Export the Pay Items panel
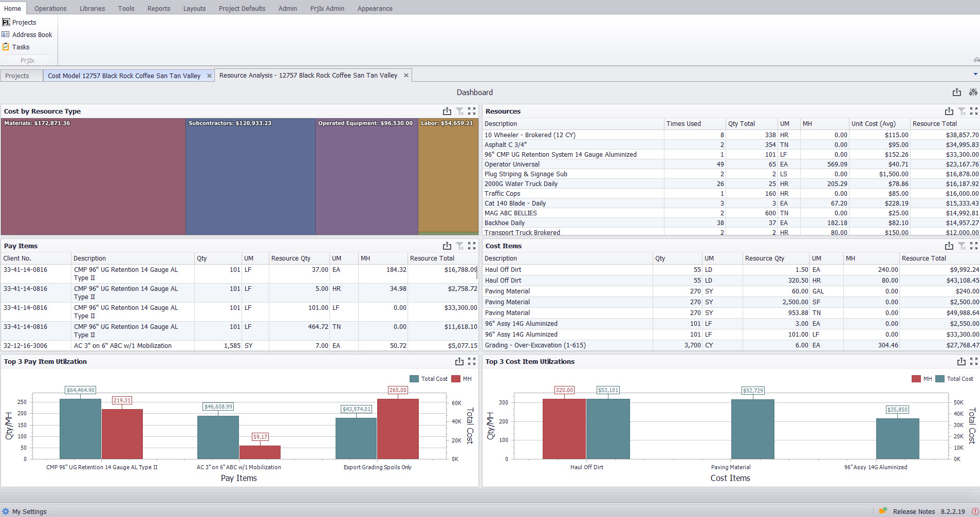 tap(447, 246)
